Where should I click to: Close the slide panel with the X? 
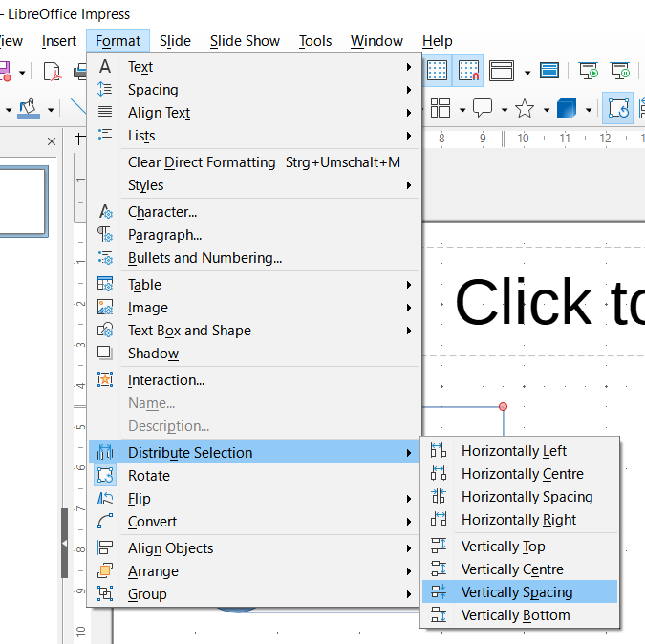coord(52,141)
